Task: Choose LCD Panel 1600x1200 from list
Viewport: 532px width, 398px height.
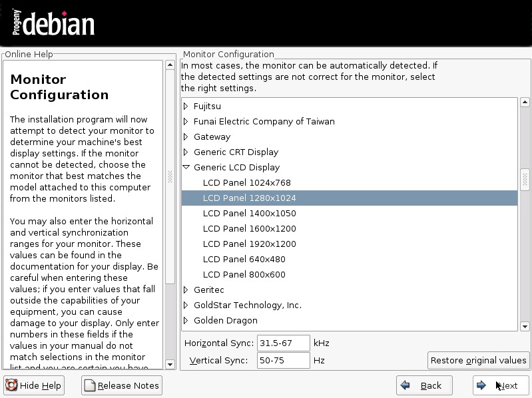Action: [x=249, y=229]
